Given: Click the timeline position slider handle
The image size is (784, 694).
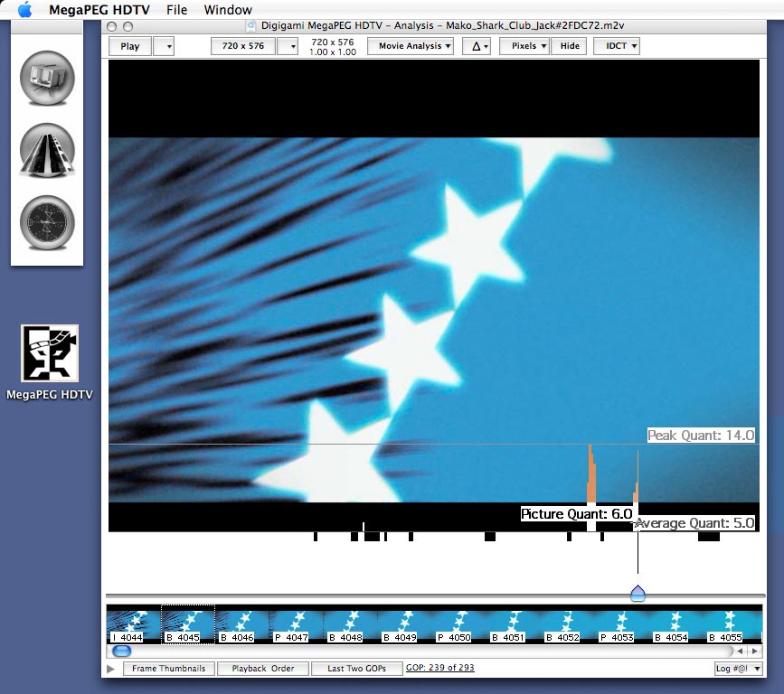Looking at the screenshot, I should 638,593.
